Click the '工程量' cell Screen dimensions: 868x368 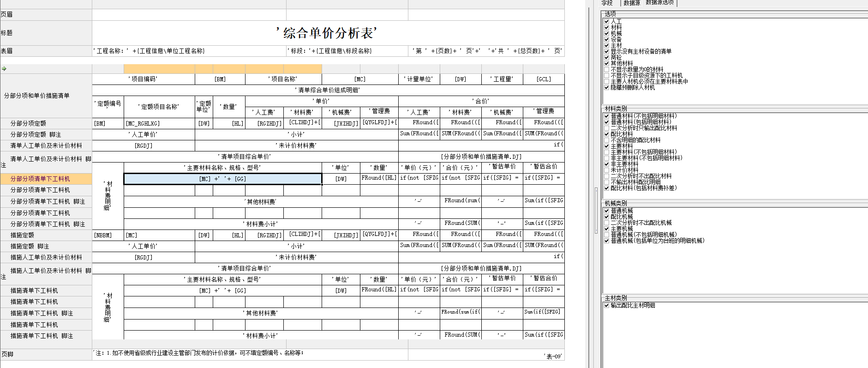tap(502, 79)
